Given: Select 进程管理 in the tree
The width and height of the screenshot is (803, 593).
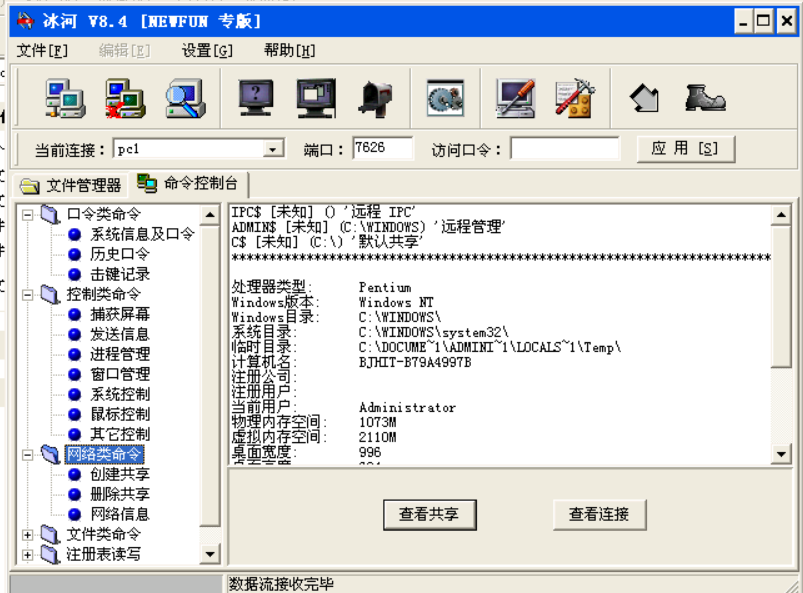Looking at the screenshot, I should [x=120, y=354].
